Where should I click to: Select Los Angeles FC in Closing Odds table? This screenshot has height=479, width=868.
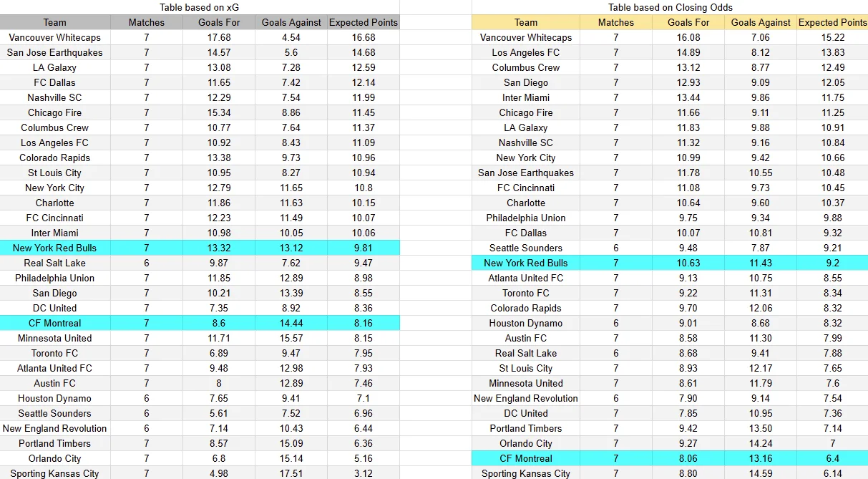(x=526, y=52)
